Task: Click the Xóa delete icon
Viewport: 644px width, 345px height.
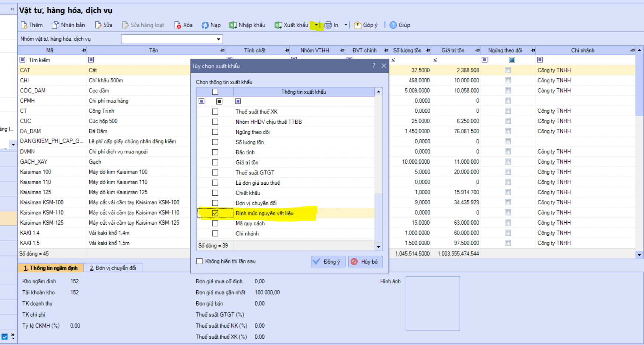Action: pos(178,25)
